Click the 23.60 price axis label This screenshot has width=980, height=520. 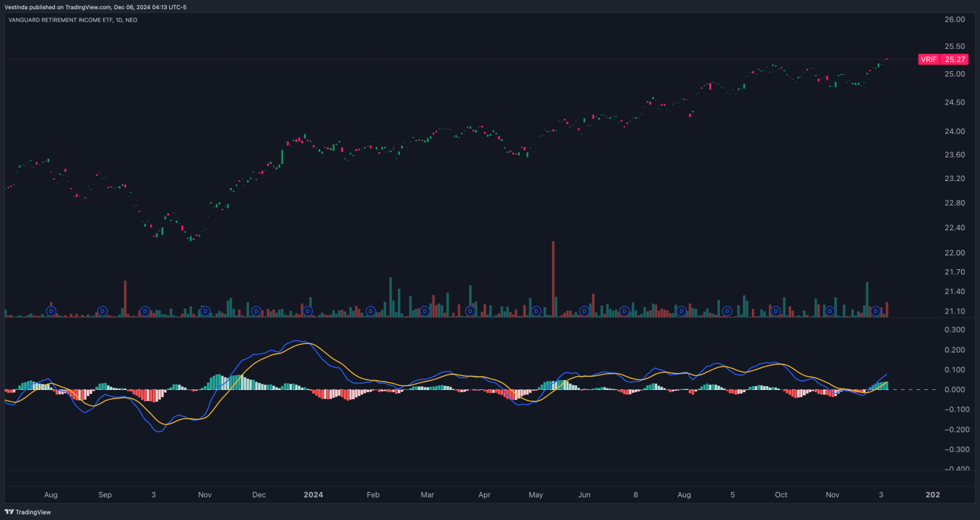(x=955, y=155)
